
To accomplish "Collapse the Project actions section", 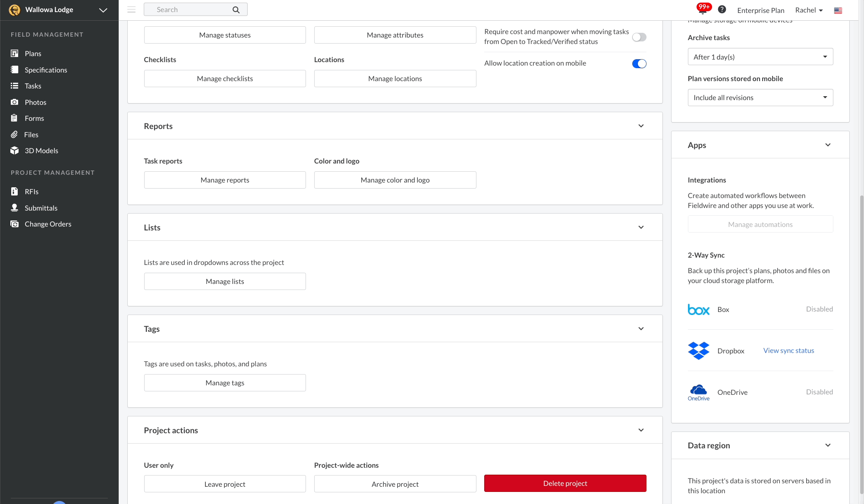I will click(x=641, y=430).
